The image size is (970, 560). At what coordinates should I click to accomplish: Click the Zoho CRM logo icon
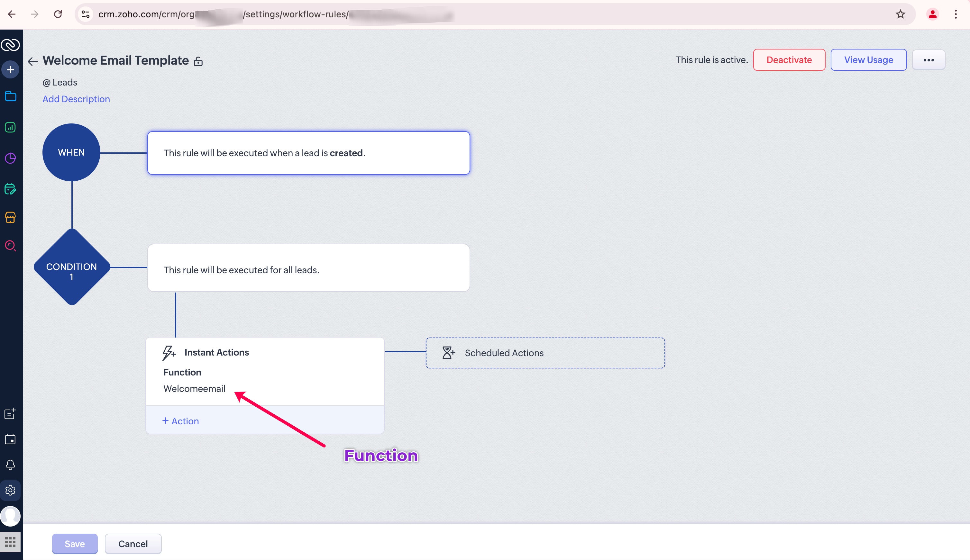pyautogui.click(x=10, y=45)
